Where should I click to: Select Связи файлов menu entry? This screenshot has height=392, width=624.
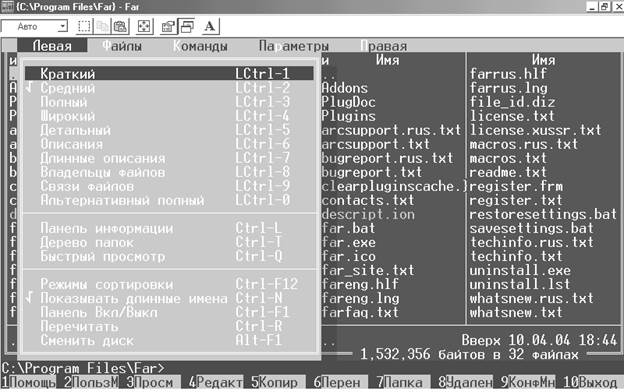pyautogui.click(x=169, y=186)
